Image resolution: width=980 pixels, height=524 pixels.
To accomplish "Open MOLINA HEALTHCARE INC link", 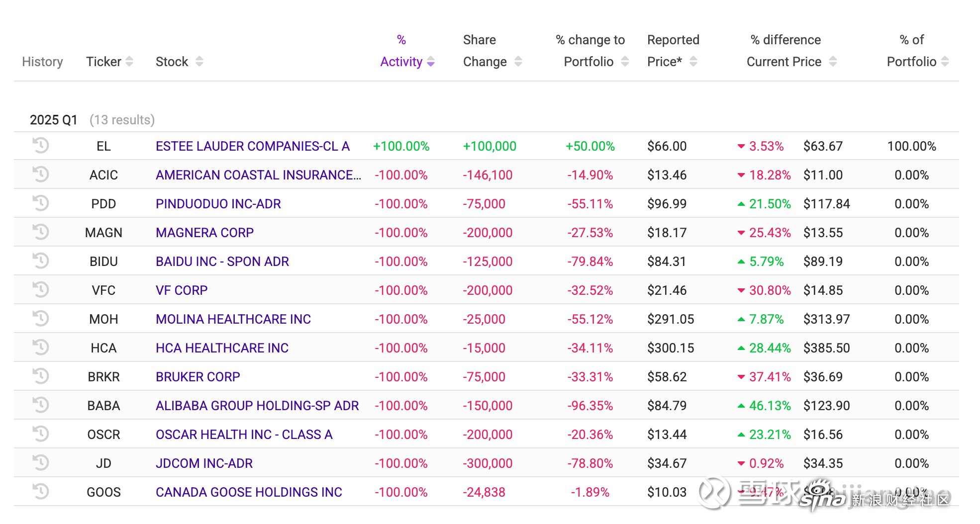I will point(233,319).
